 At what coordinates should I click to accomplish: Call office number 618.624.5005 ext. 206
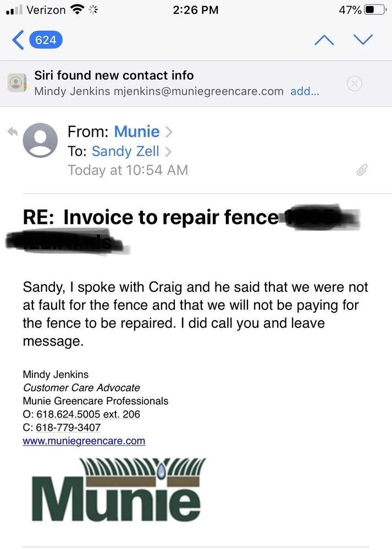point(88,414)
